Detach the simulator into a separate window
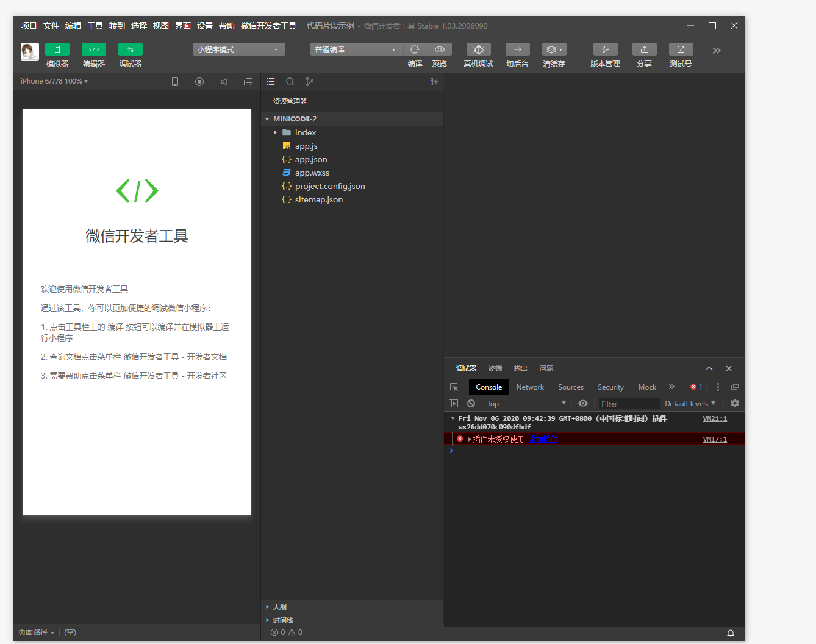Viewport: 816px width, 644px height. pos(248,82)
